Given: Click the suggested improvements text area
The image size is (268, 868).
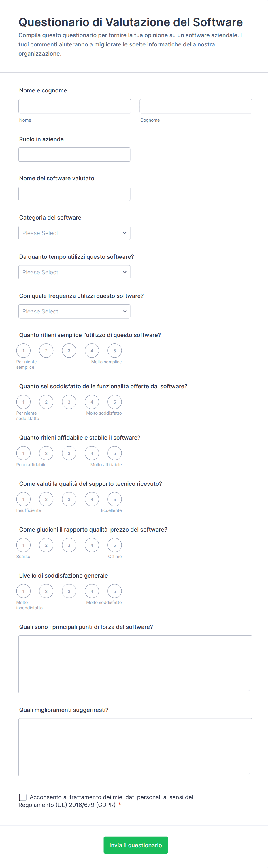Looking at the screenshot, I should coord(135,747).
